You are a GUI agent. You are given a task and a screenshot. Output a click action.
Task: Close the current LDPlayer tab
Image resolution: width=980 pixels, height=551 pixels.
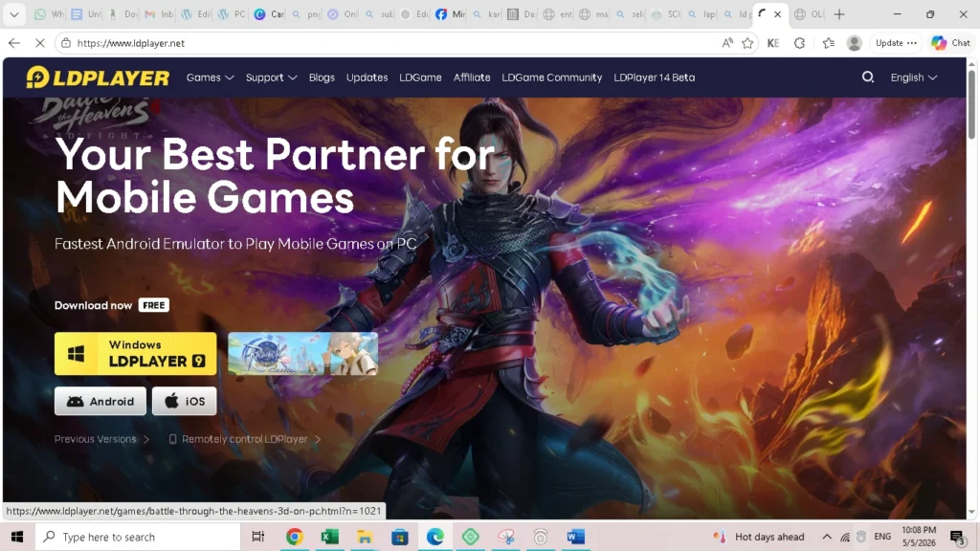[x=777, y=13]
